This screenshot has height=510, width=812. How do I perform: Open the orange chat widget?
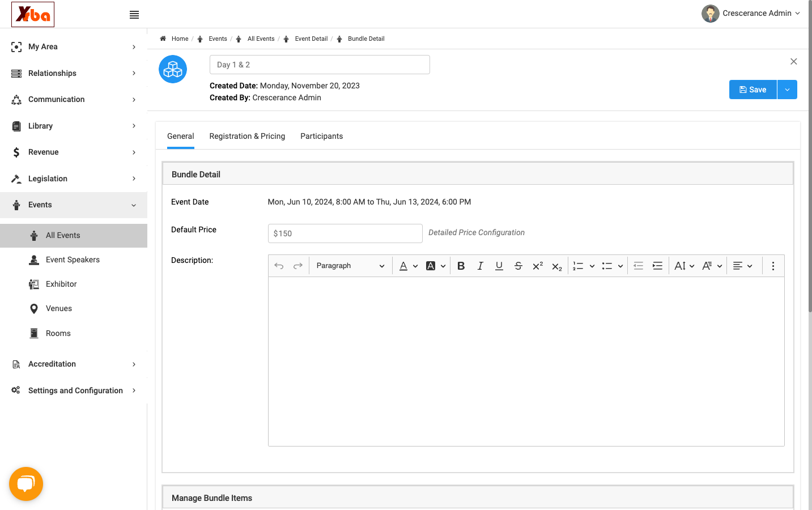pos(26,484)
